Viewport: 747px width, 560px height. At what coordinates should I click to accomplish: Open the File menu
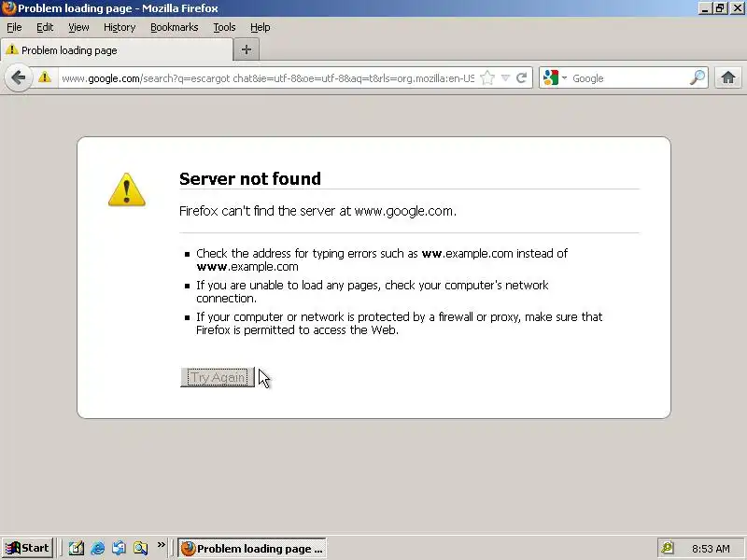click(x=14, y=28)
